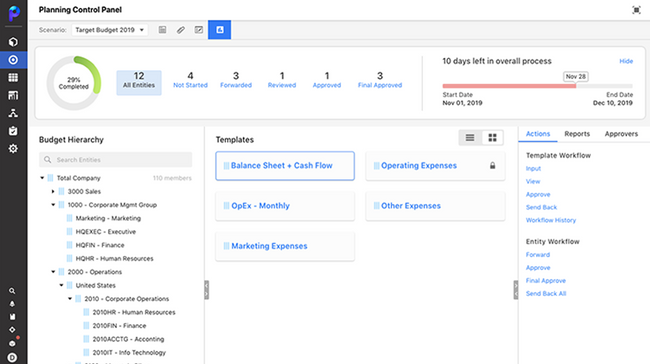Select the blue highlighted toolbar view button
This screenshot has height=364, width=650.
click(x=219, y=30)
